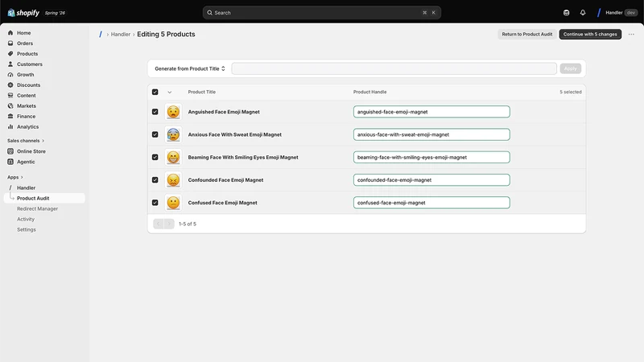Click Product Handle column header
Image resolution: width=644 pixels, height=362 pixels.
tap(369, 92)
